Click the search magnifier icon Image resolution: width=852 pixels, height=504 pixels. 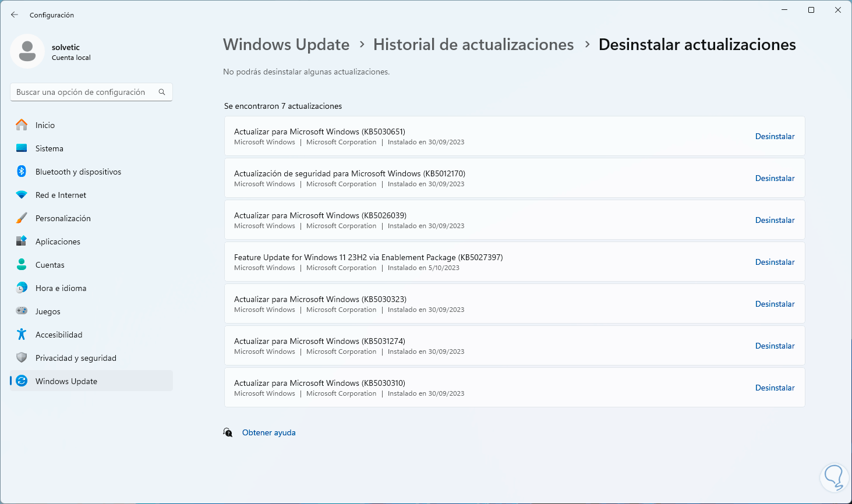click(162, 92)
